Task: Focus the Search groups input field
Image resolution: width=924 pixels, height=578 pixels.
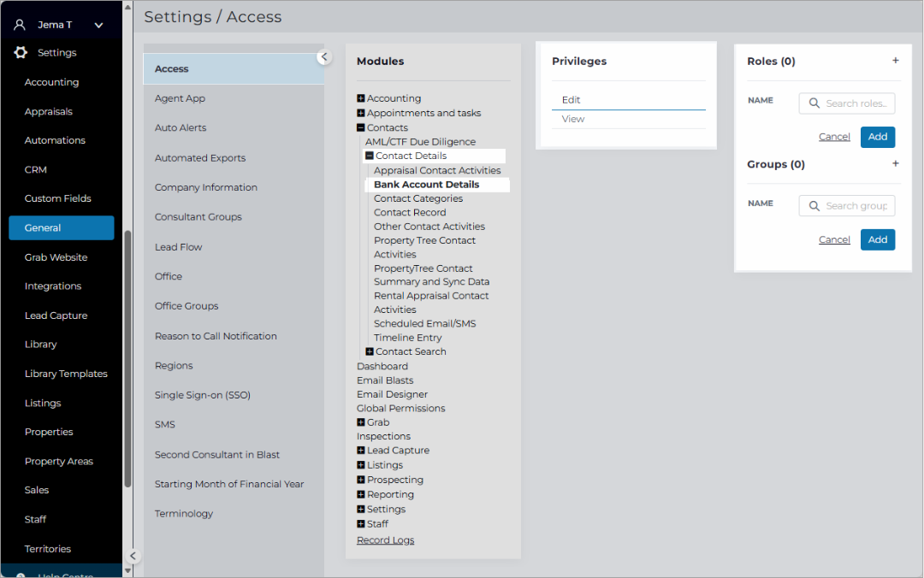Action: (x=847, y=205)
